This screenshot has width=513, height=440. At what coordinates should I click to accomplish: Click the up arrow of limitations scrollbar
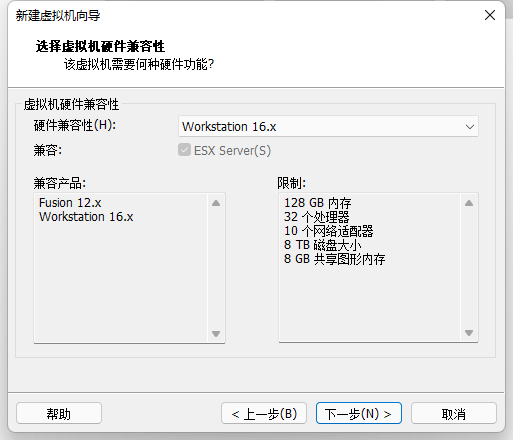click(469, 203)
